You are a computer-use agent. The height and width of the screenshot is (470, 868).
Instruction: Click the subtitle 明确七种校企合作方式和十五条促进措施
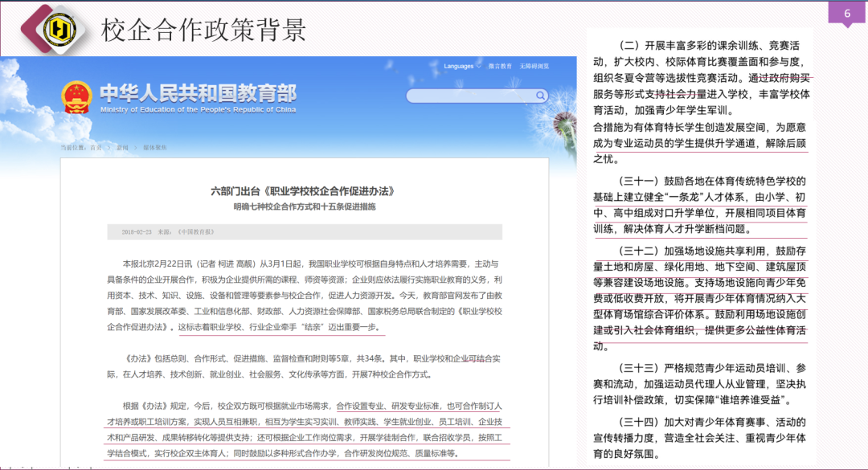click(x=304, y=206)
